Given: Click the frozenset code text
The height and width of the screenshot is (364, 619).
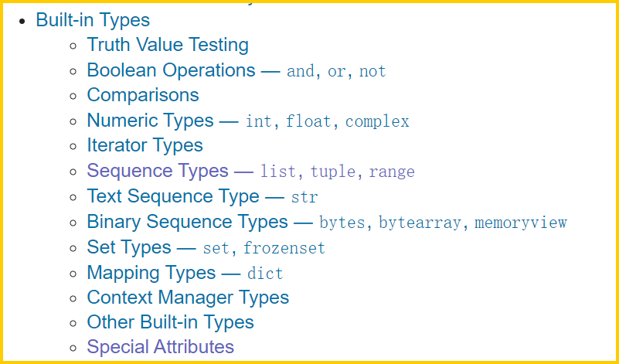Looking at the screenshot, I should (x=284, y=248).
